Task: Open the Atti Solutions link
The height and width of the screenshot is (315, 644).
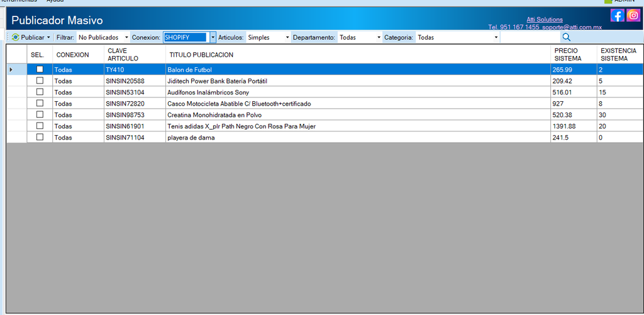Action: [x=545, y=19]
